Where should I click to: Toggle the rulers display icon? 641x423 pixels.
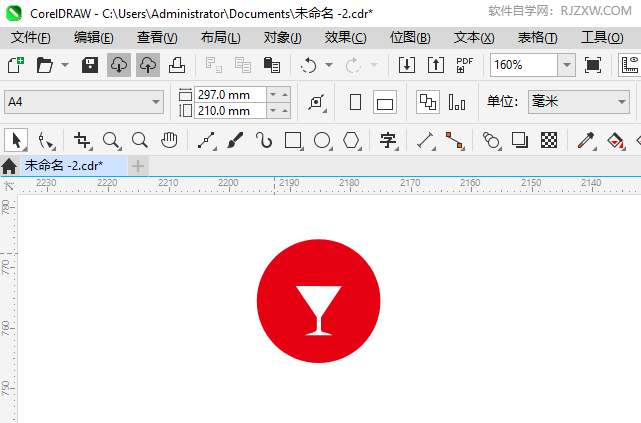point(630,65)
